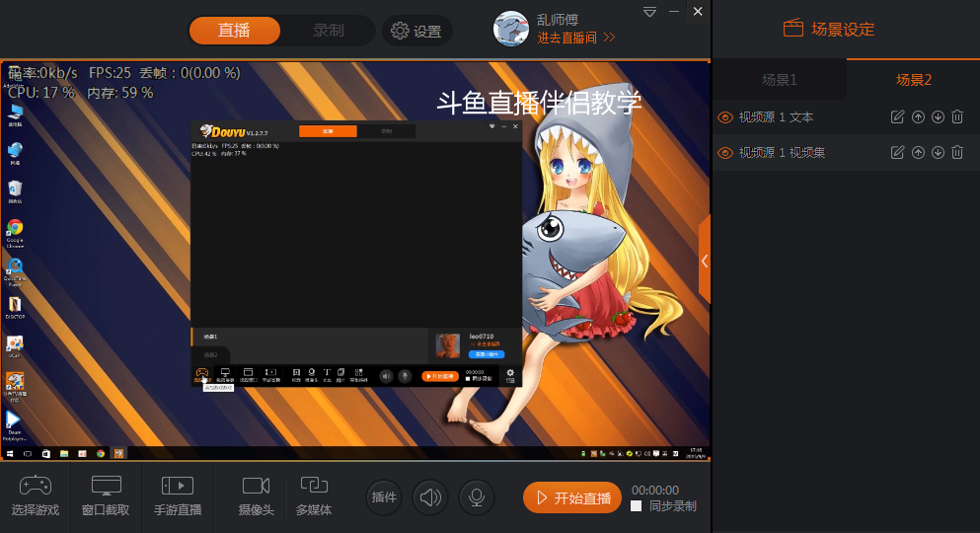Click leo0710 avatar in previewed Douyu window

(447, 345)
